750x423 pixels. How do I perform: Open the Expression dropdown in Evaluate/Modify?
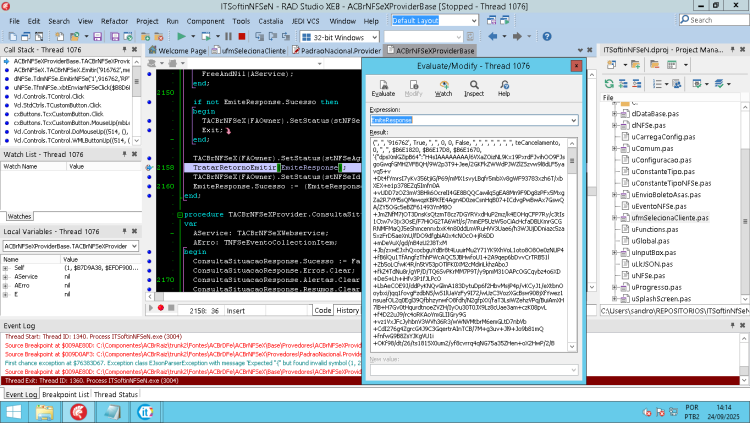574,120
